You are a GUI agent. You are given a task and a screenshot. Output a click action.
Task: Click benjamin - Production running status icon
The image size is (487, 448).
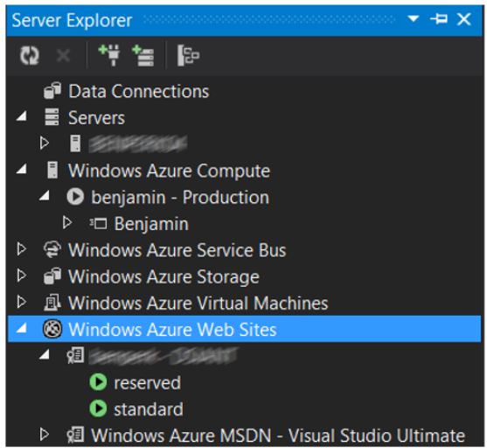75,197
